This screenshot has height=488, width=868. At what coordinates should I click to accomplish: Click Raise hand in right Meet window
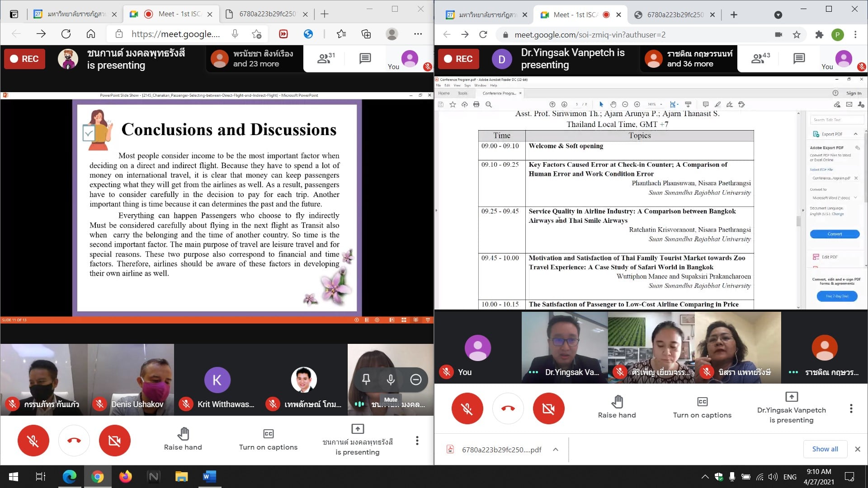pos(617,407)
